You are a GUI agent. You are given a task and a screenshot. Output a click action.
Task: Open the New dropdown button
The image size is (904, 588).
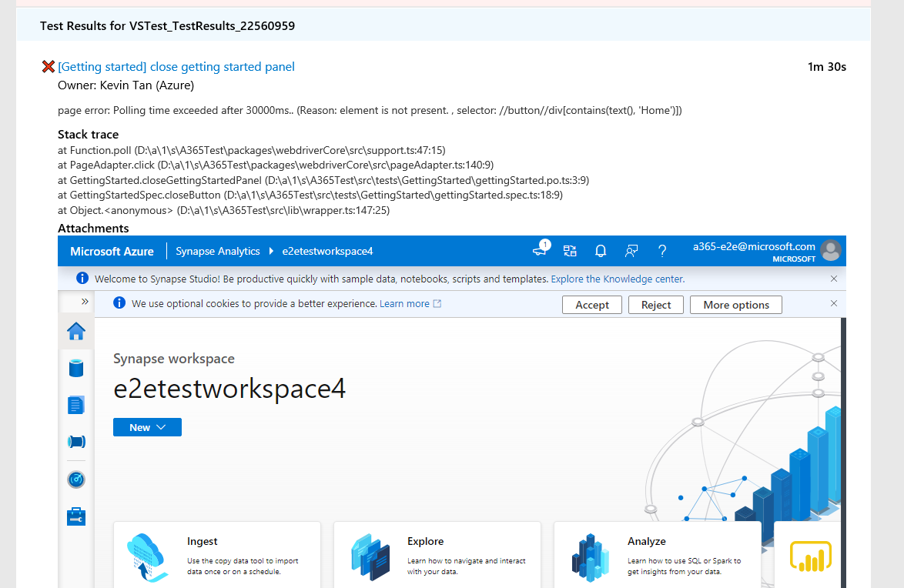click(148, 427)
